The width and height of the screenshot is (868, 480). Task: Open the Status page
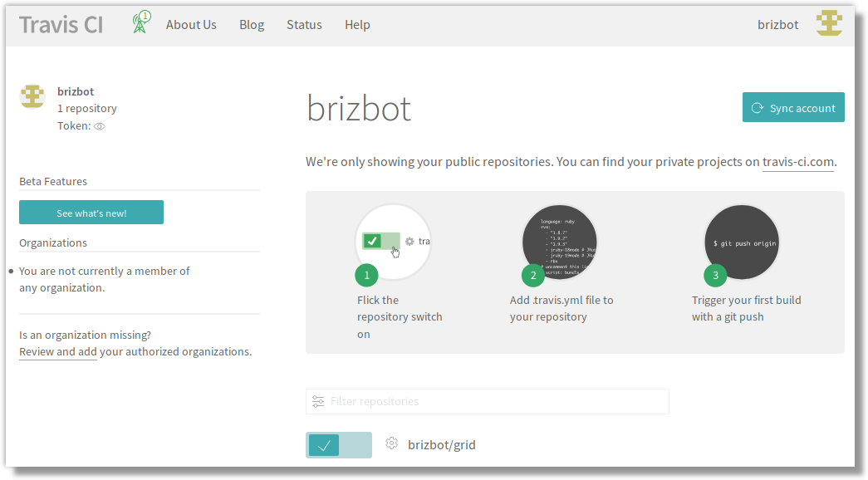point(304,25)
